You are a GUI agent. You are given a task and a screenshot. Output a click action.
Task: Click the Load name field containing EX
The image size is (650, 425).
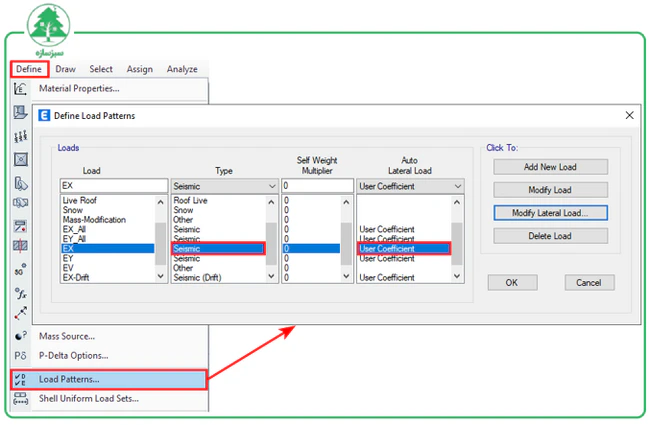click(x=114, y=186)
